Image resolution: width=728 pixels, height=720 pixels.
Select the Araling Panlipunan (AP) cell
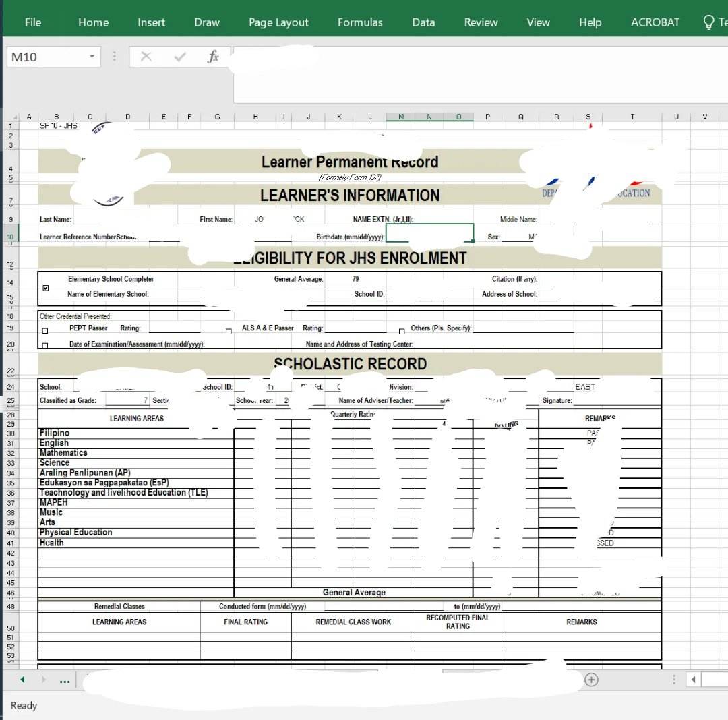pyautogui.click(x=135, y=473)
